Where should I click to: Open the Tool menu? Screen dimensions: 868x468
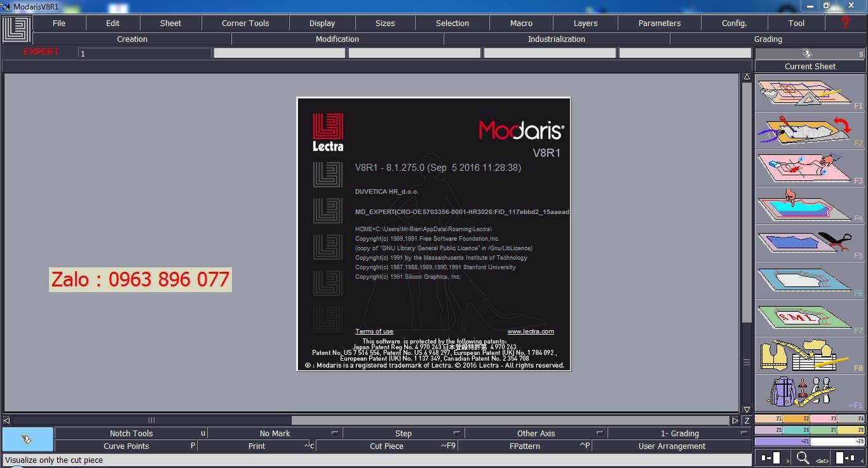(x=796, y=23)
